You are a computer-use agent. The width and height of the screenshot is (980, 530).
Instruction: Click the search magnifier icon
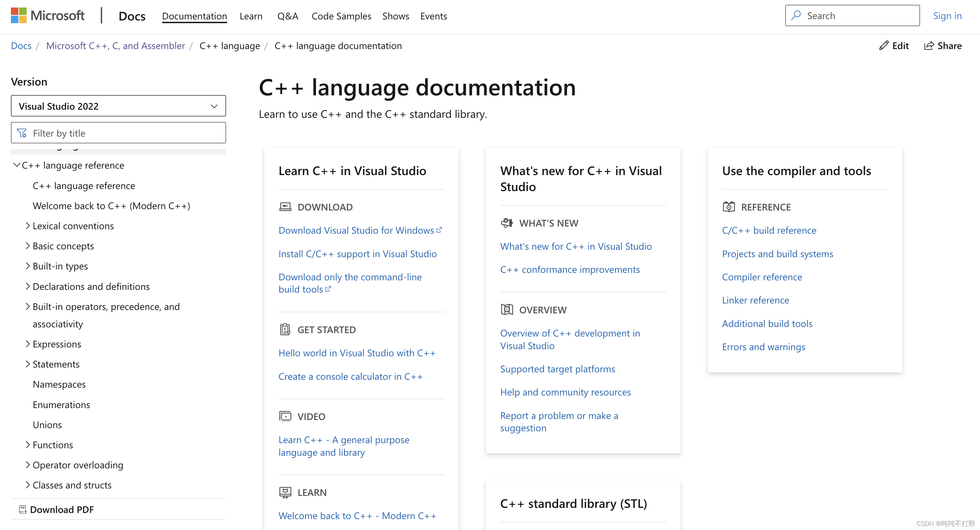tap(796, 15)
